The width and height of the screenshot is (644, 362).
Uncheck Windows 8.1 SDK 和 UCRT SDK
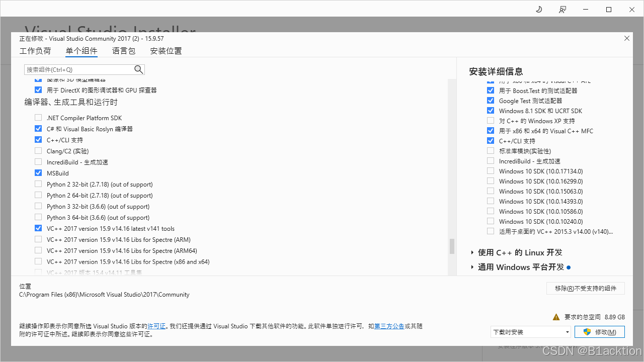click(491, 111)
